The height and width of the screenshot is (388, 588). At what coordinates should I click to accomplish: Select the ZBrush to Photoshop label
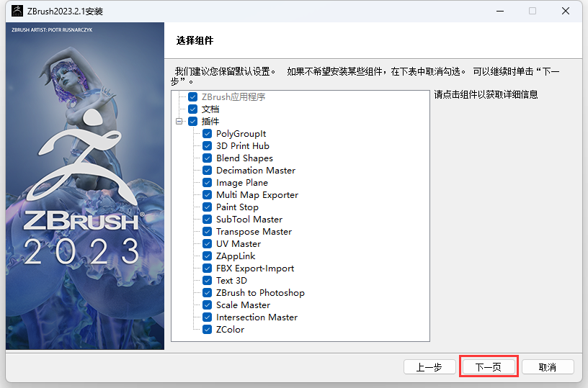coord(260,292)
